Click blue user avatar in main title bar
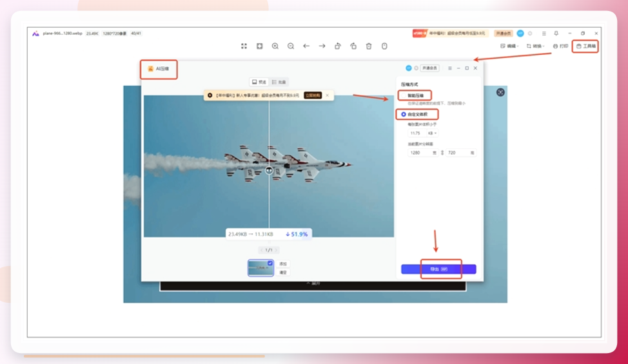 coord(520,34)
